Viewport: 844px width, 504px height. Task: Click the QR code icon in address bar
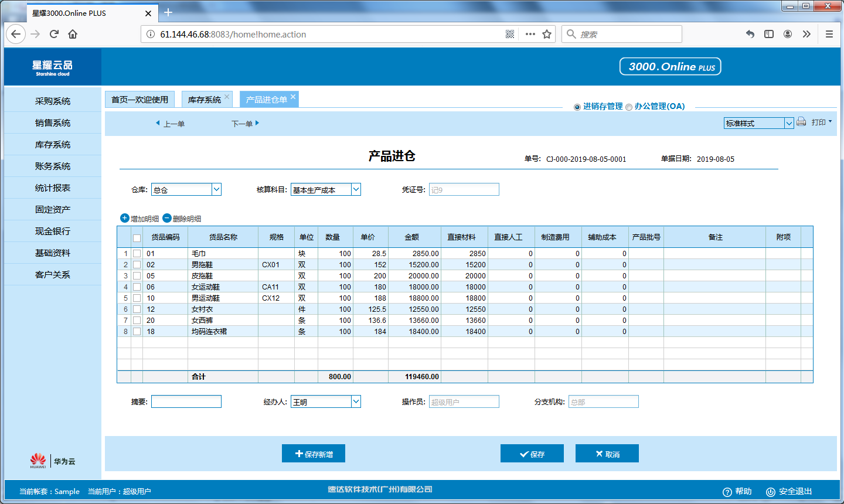510,34
